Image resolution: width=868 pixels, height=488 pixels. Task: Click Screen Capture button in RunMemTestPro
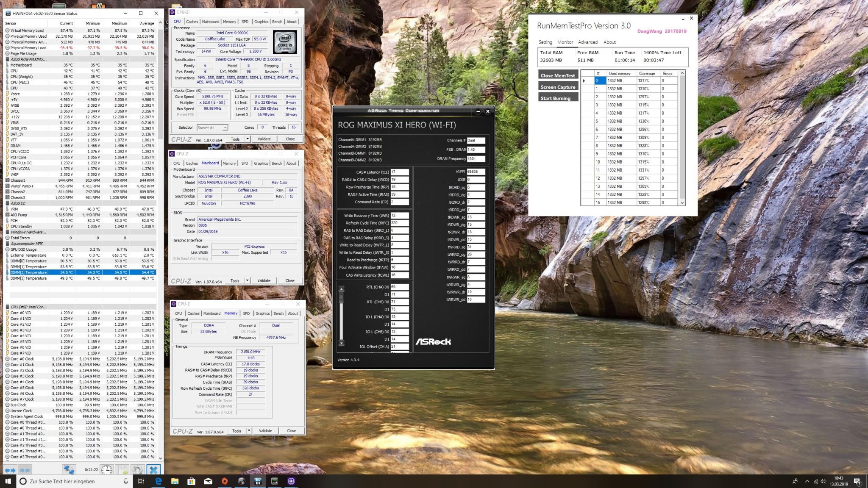[558, 87]
